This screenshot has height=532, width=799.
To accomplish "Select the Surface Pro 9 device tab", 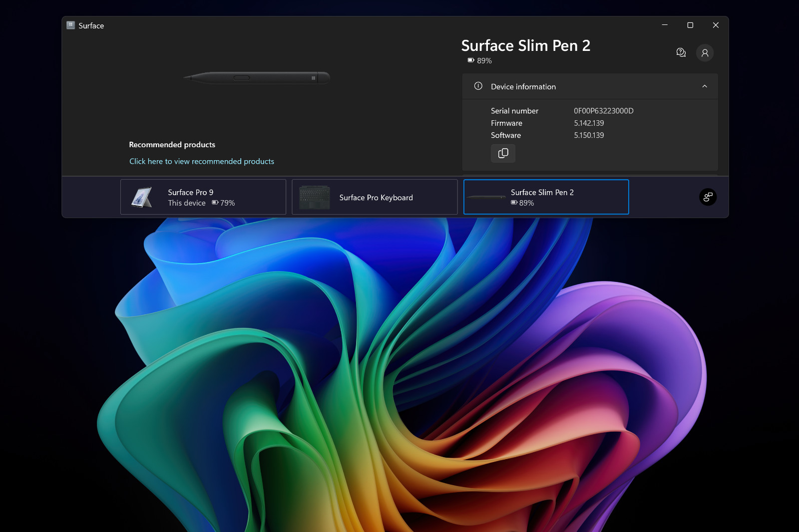I will (x=203, y=197).
